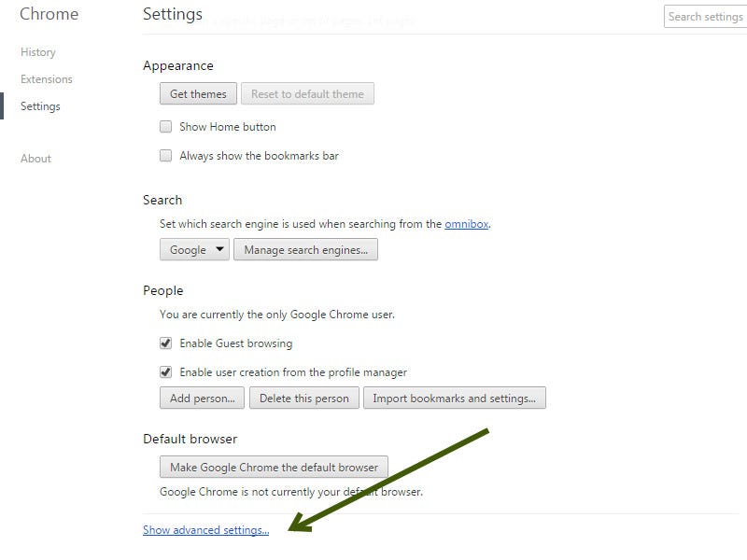The image size is (747, 560).
Task: Enable the Show Home button checkbox
Action: (x=166, y=127)
